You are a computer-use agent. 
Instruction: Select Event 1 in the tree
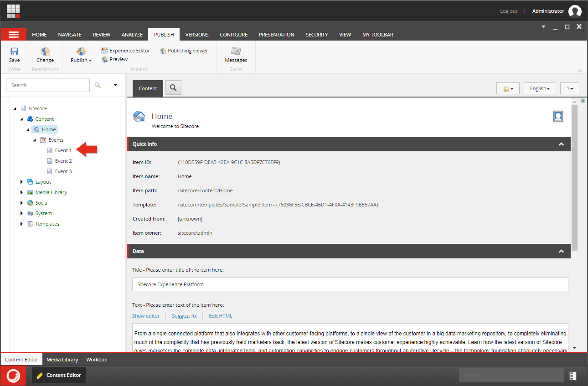click(63, 150)
